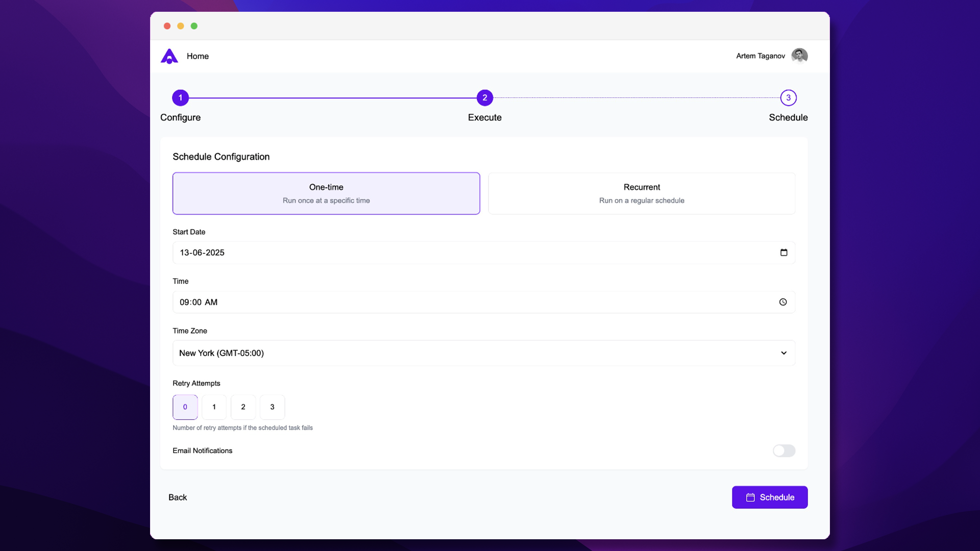980x551 pixels.
Task: Set retry attempts to 3
Action: (272, 407)
